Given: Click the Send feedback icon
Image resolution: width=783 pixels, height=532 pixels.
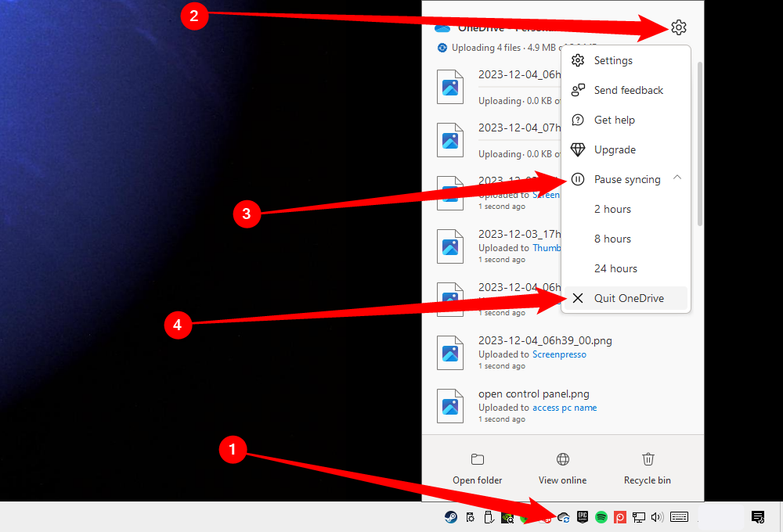Looking at the screenshot, I should pyautogui.click(x=577, y=90).
